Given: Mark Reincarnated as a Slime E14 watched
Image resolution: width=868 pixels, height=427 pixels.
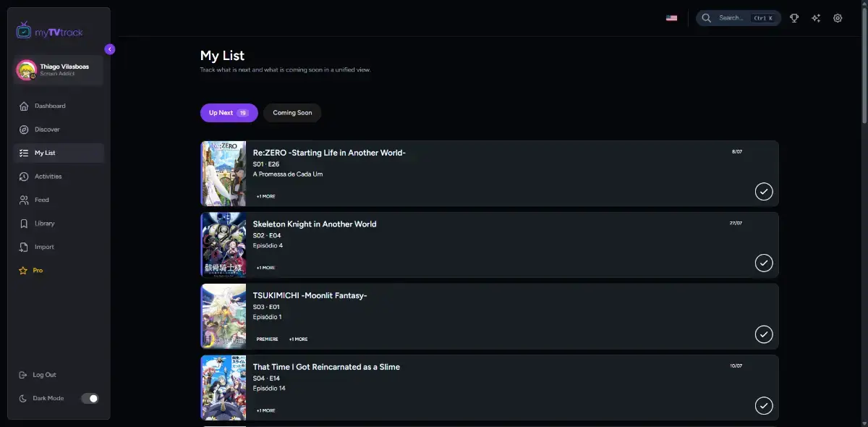Looking at the screenshot, I should click(764, 405).
